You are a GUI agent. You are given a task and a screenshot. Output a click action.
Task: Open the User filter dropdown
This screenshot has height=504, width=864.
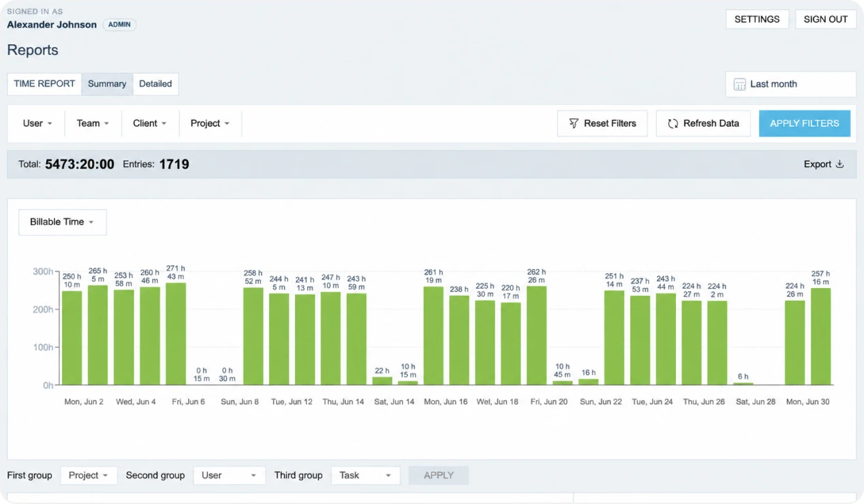(37, 123)
